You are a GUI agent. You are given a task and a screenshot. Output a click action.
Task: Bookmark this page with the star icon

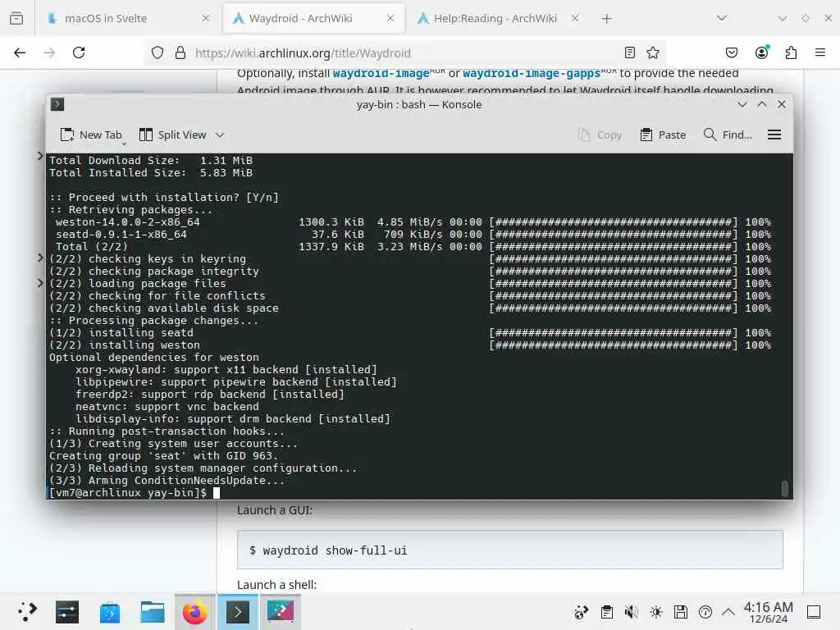652,52
